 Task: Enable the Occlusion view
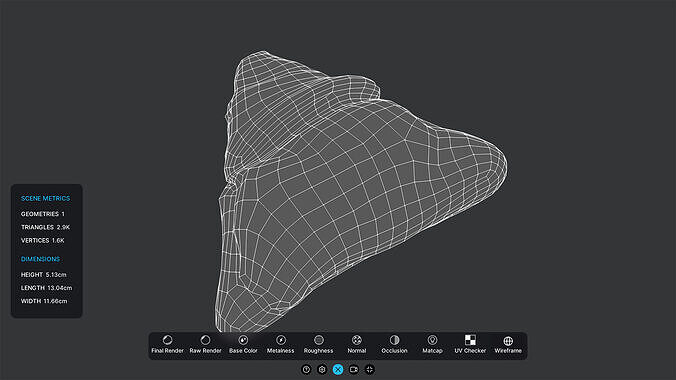[394, 345]
